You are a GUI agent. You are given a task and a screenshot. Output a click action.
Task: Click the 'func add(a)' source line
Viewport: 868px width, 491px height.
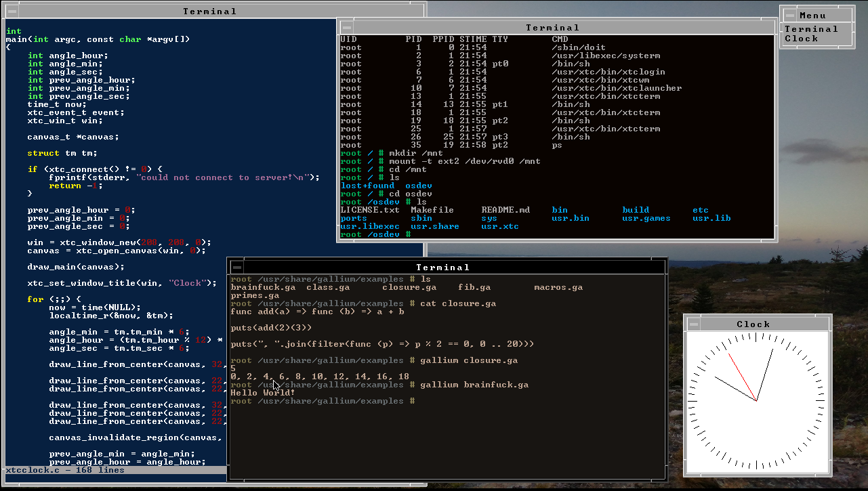tap(317, 312)
